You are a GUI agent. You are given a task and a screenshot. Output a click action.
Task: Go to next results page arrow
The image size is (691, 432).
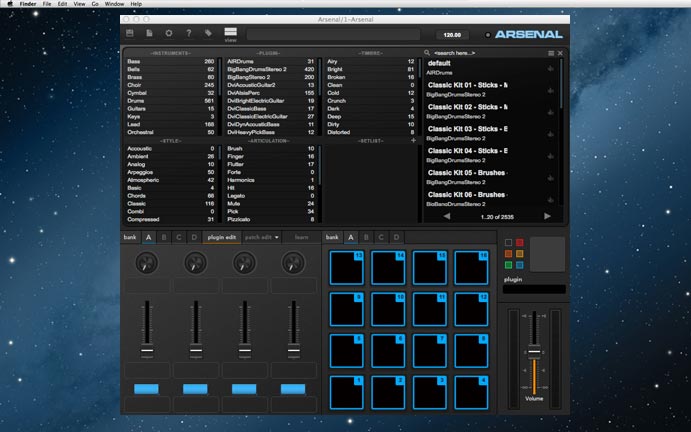click(547, 216)
